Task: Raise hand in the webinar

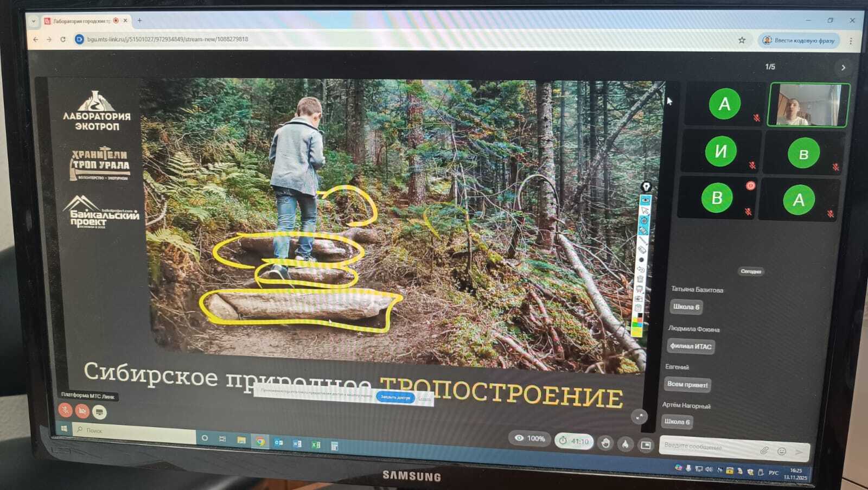Action: (605, 443)
